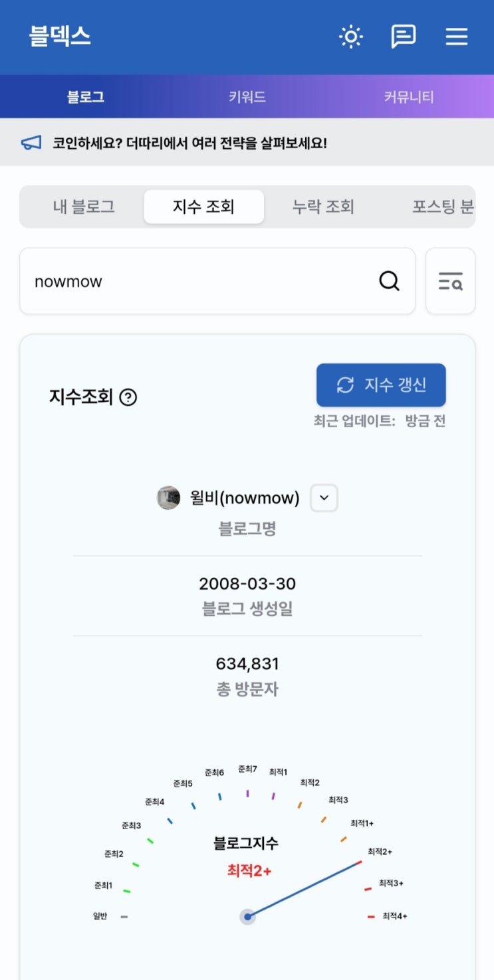Image resolution: width=494 pixels, height=980 pixels.
Task: Select the 누락 조회 segment
Action: click(323, 207)
